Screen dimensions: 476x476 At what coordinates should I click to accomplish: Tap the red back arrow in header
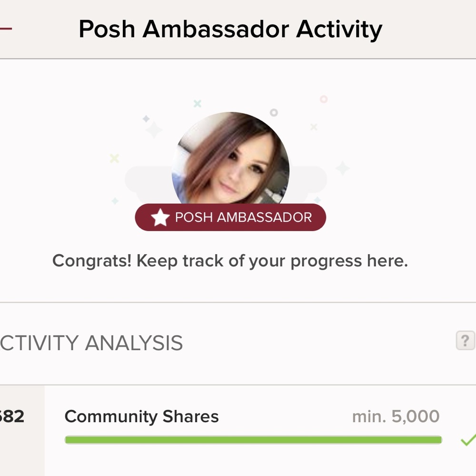(x=6, y=29)
